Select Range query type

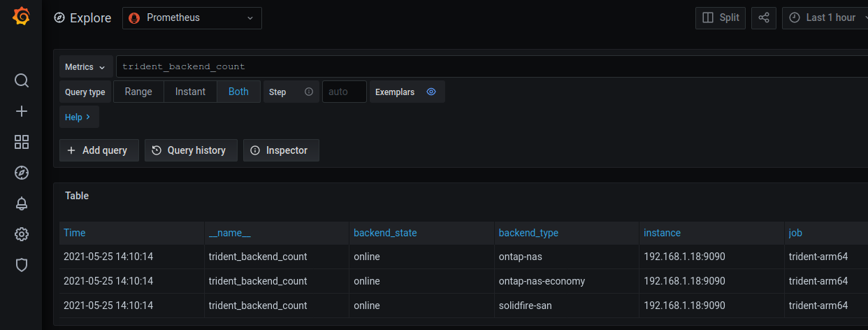(x=138, y=92)
